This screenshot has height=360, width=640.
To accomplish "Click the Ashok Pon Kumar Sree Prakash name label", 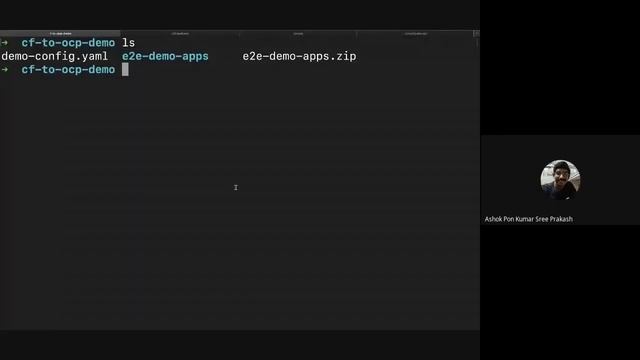I will [x=529, y=219].
